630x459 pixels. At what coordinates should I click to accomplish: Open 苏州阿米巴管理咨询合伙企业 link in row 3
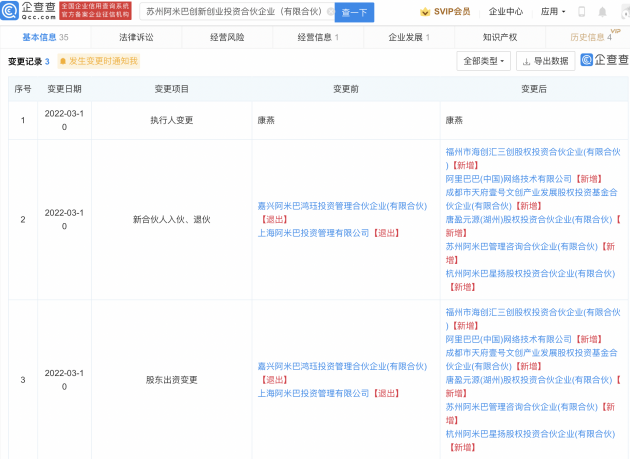tap(522, 407)
